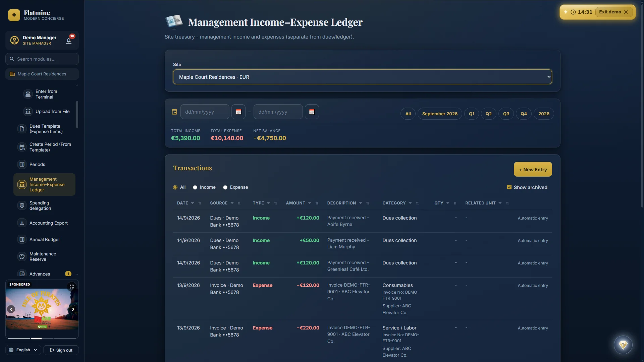644x362 pixels.
Task: Open the SOURCE column filter arrow
Action: tap(232, 203)
